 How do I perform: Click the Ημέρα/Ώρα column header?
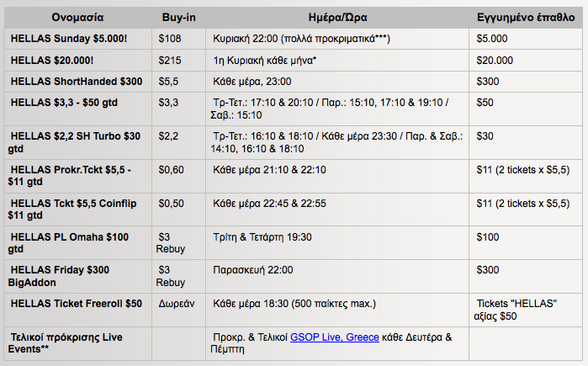[338, 18]
